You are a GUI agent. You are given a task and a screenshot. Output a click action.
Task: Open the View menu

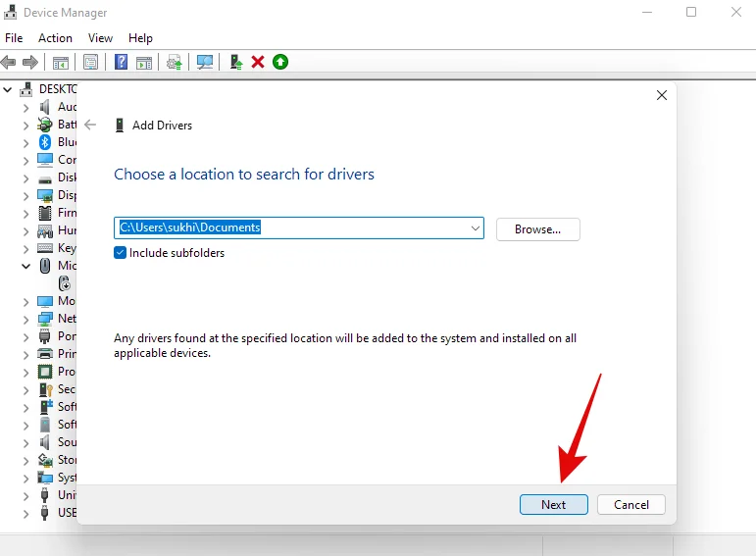coord(100,38)
